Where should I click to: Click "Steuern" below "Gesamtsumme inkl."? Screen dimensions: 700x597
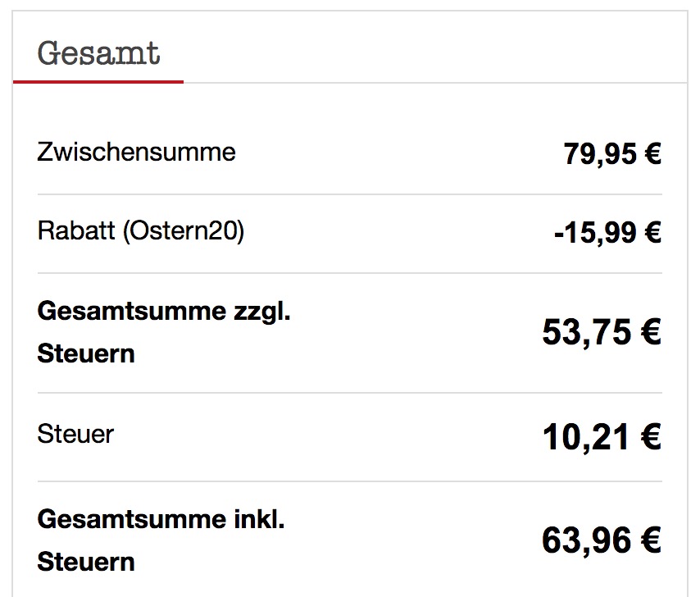(x=86, y=563)
